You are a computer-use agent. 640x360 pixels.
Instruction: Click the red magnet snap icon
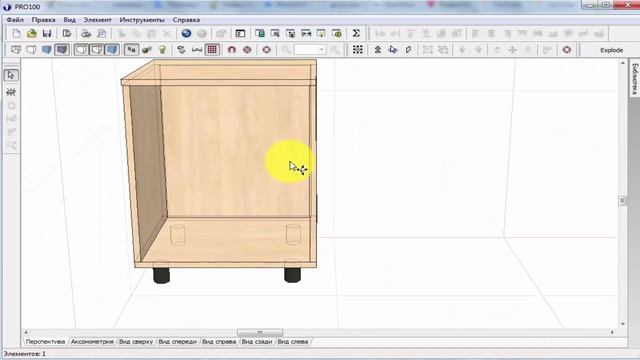pos(231,50)
